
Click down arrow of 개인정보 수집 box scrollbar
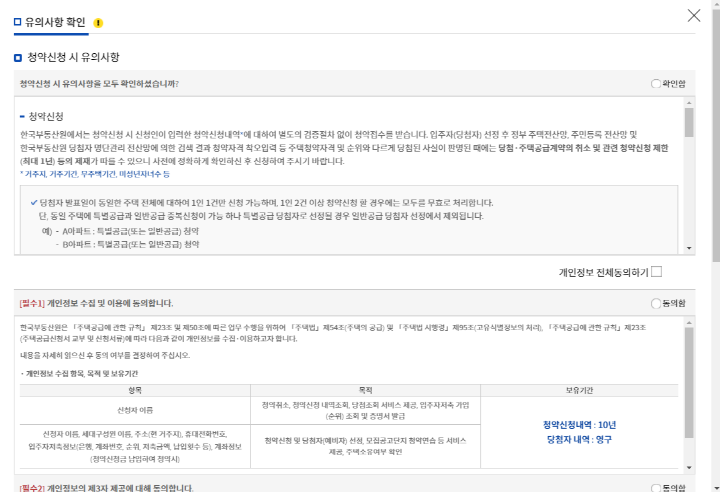click(689, 468)
